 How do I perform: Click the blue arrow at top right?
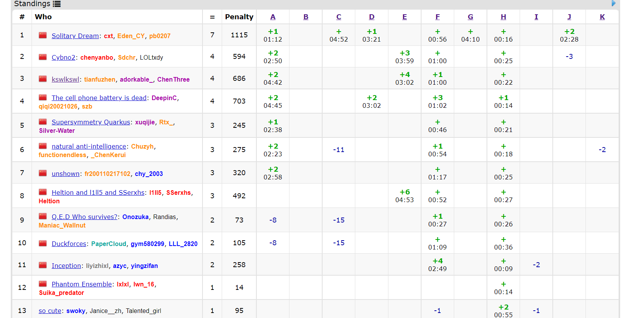(x=614, y=3)
